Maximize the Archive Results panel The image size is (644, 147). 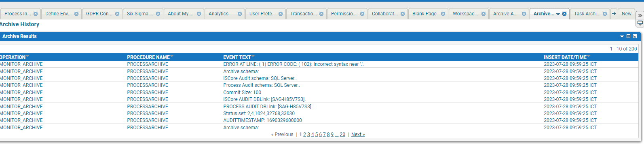[x=635, y=36]
